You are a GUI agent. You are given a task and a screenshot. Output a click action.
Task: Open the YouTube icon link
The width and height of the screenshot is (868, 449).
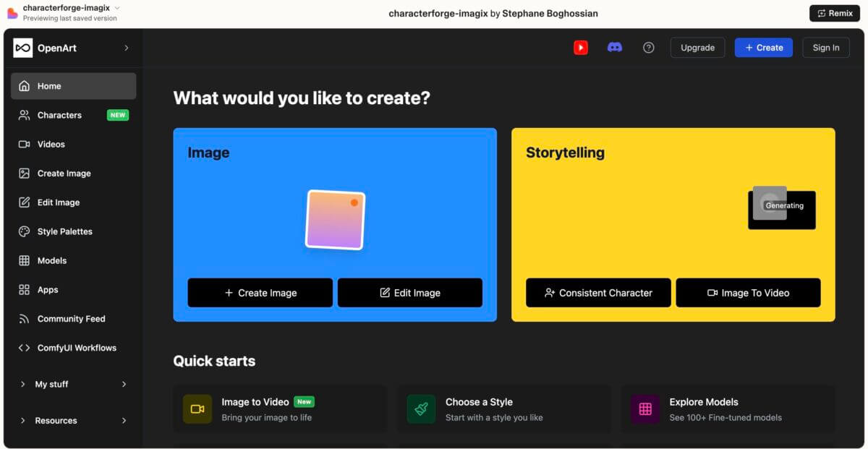click(581, 48)
